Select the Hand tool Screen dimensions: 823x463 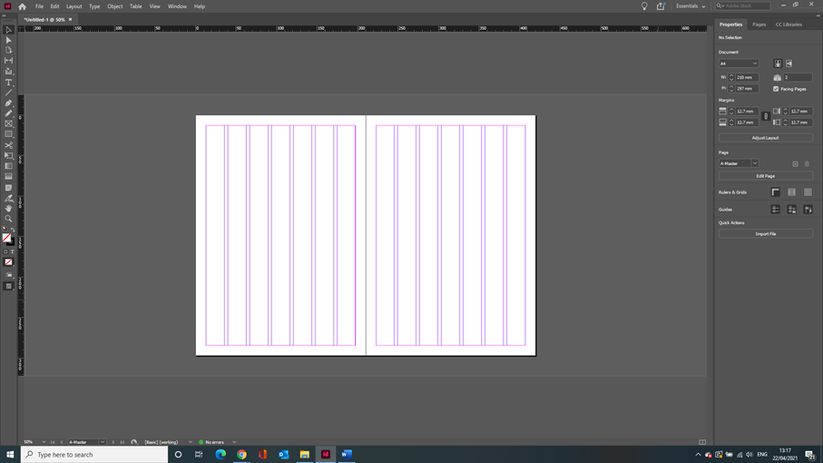[8, 208]
